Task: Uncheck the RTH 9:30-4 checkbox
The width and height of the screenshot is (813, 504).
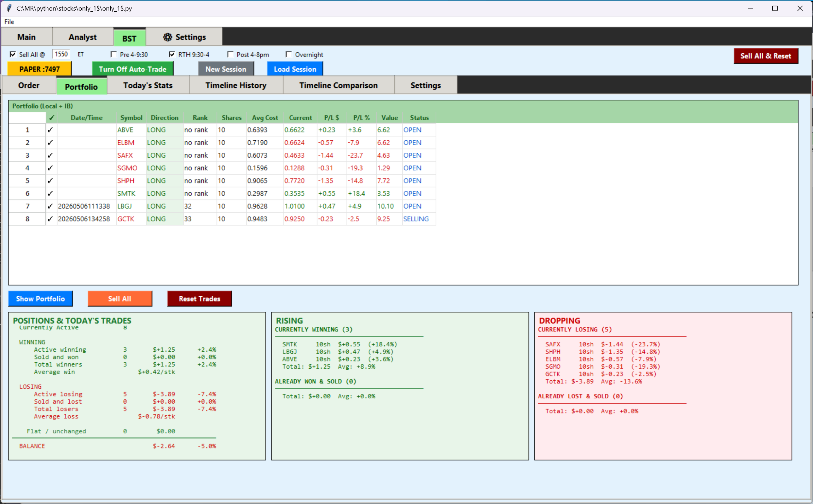Action: pyautogui.click(x=172, y=54)
